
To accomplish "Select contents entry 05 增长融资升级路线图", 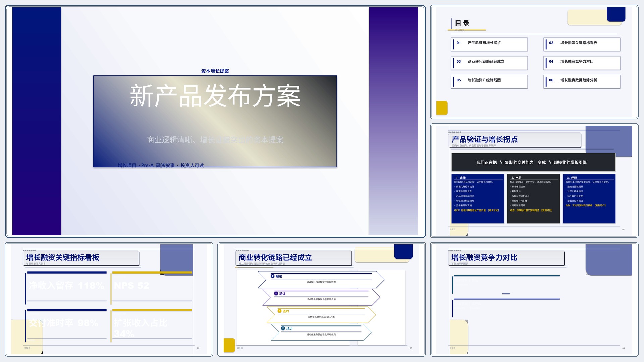I will [x=489, y=82].
